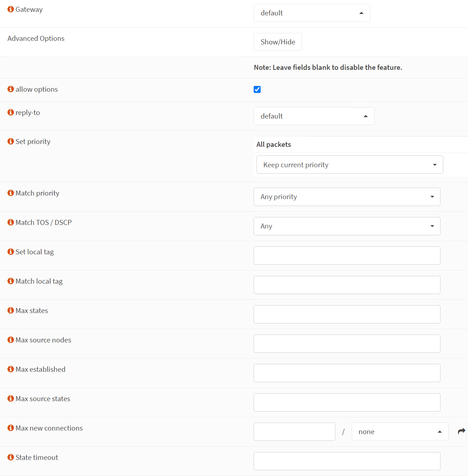Click the info icon beside allow options

(11, 89)
